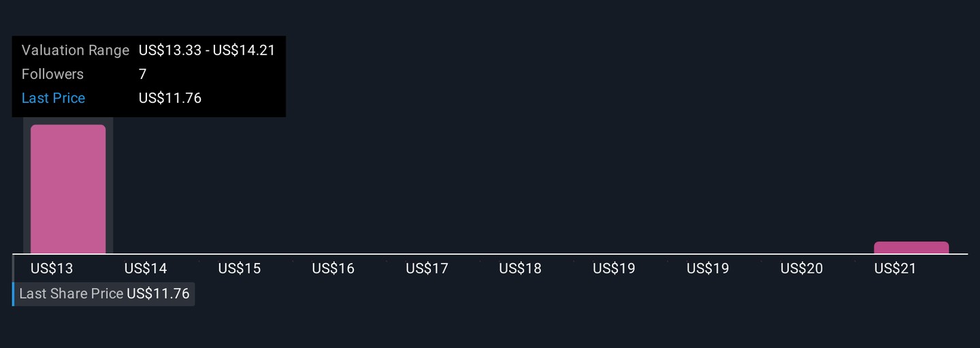Click the US$16 axis label
The height and width of the screenshot is (348, 980).
[x=333, y=268]
